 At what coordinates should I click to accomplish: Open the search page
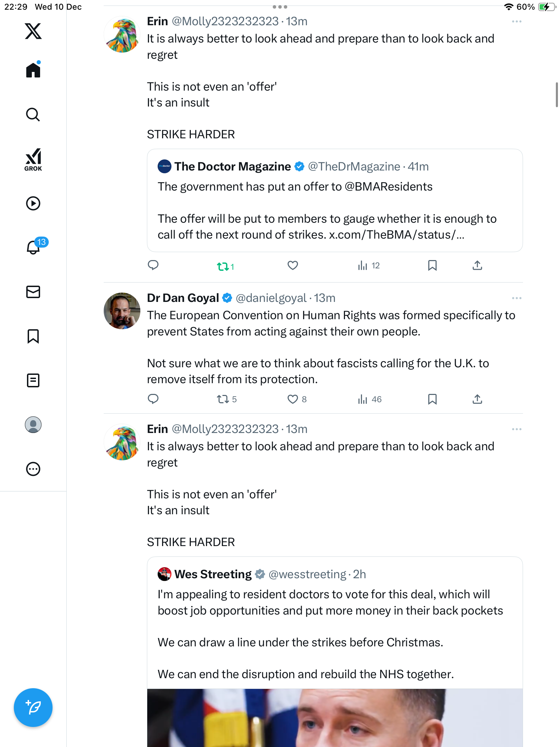pyautogui.click(x=33, y=114)
